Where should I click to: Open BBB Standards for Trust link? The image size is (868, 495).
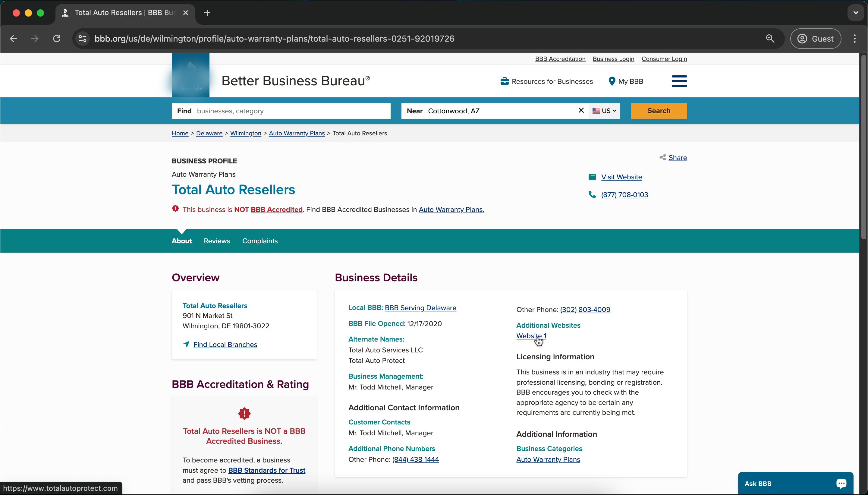click(266, 471)
